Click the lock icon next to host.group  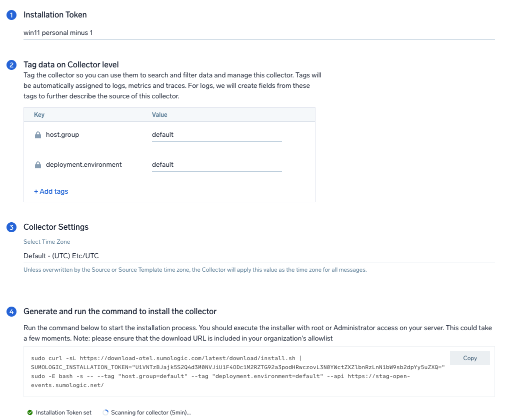coord(38,135)
